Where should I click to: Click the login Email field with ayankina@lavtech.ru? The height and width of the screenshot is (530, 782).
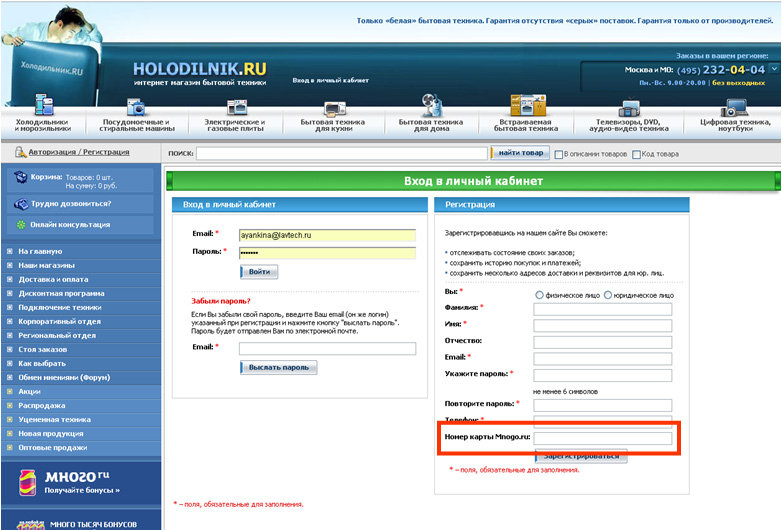[x=327, y=235]
